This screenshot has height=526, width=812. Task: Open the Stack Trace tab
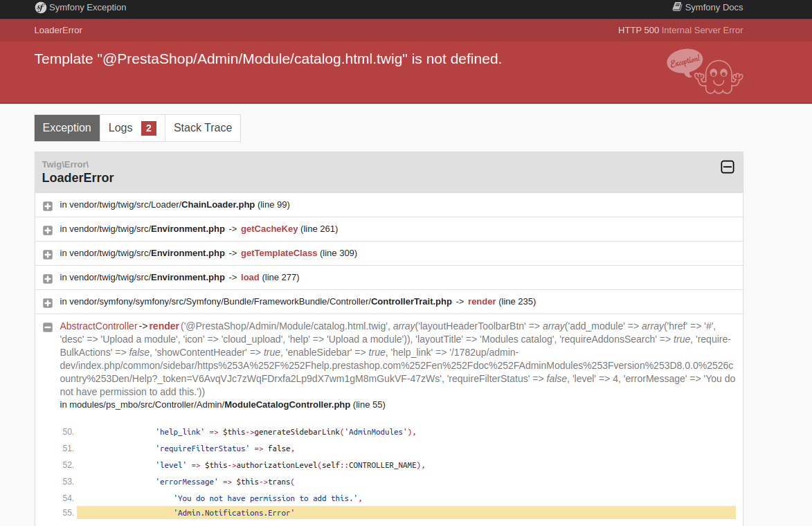(x=203, y=128)
